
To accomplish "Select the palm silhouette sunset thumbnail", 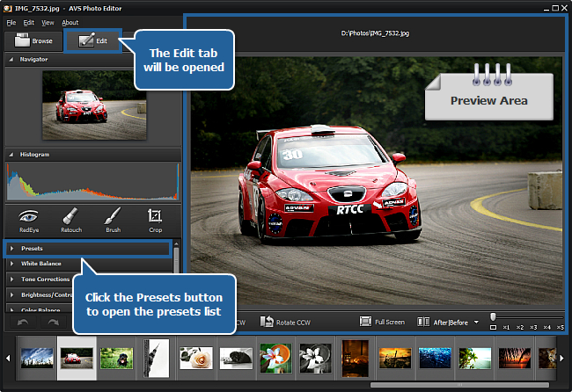I will click(x=515, y=358).
